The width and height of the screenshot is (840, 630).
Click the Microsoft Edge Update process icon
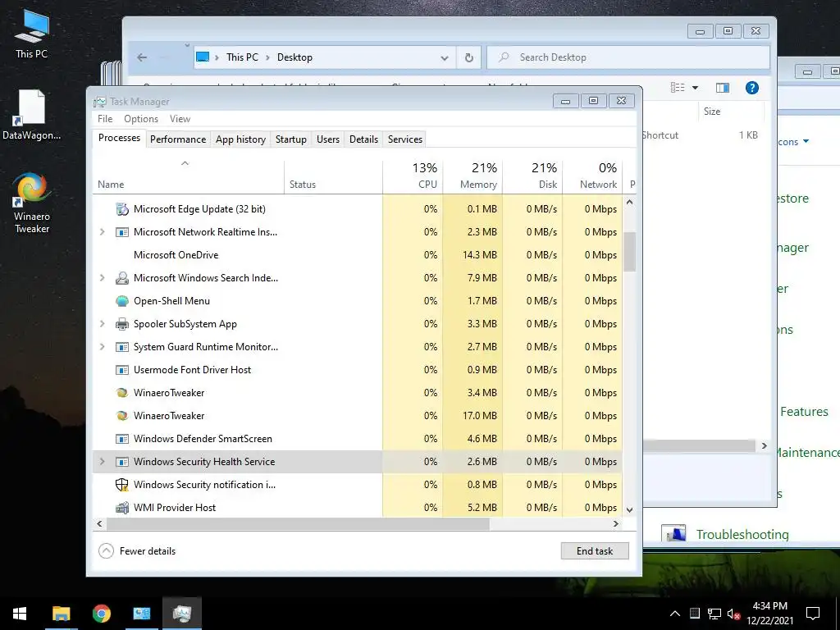coord(122,209)
